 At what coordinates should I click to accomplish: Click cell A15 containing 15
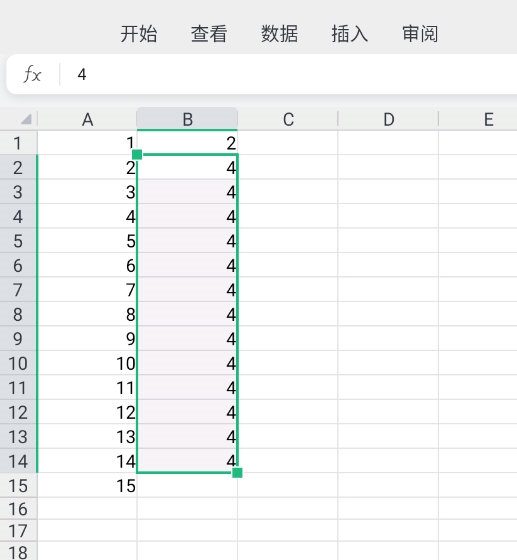[x=87, y=485]
